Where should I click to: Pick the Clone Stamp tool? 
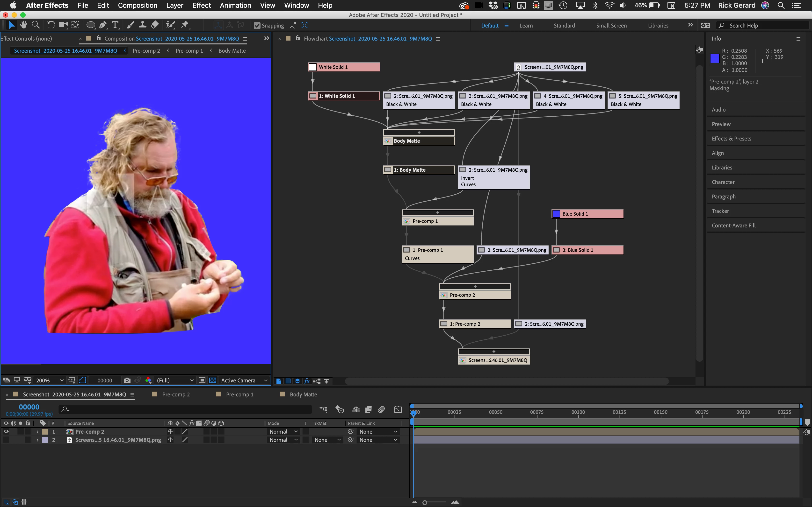click(x=143, y=25)
